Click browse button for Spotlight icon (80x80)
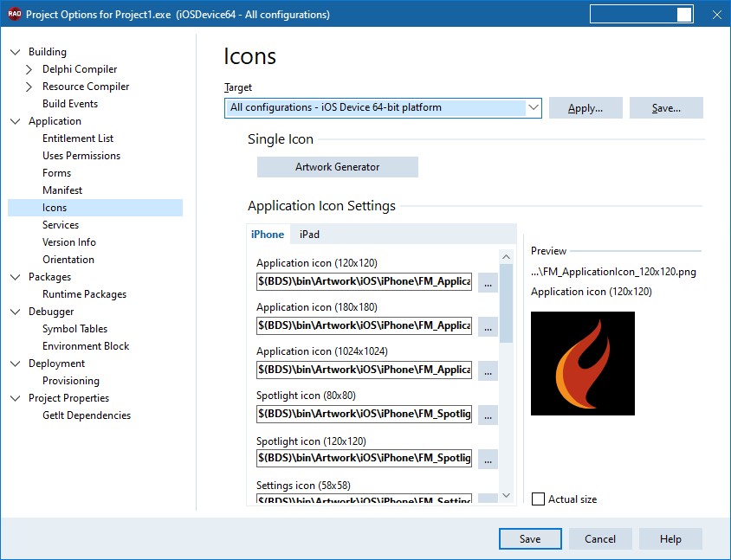 click(488, 415)
